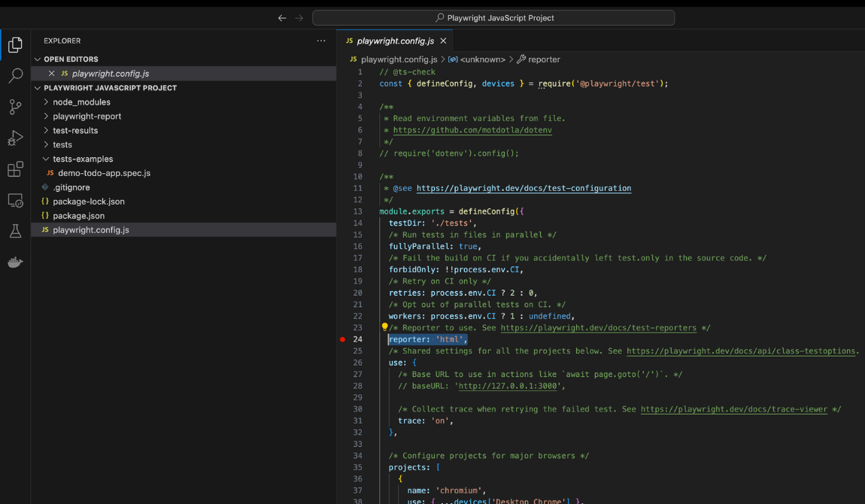
Task: Expand the tests folder
Action: click(x=66, y=144)
